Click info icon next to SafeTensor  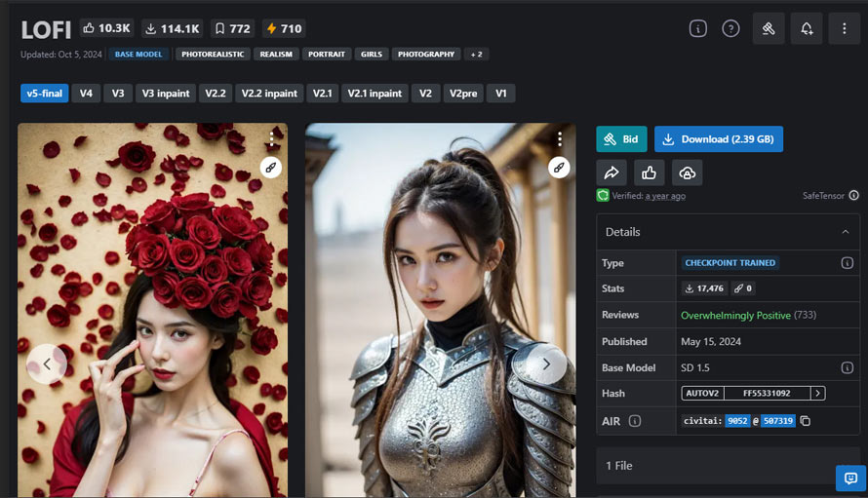[x=852, y=196]
